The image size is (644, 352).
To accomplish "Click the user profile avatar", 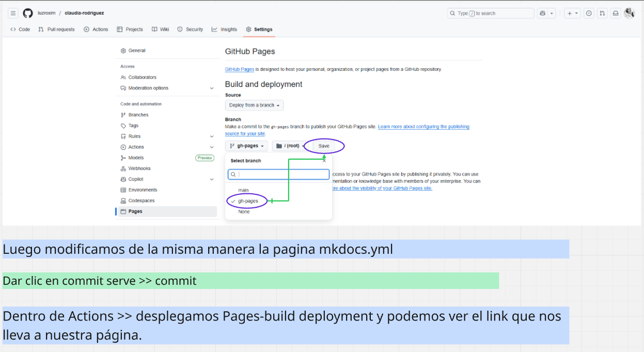I will [629, 13].
